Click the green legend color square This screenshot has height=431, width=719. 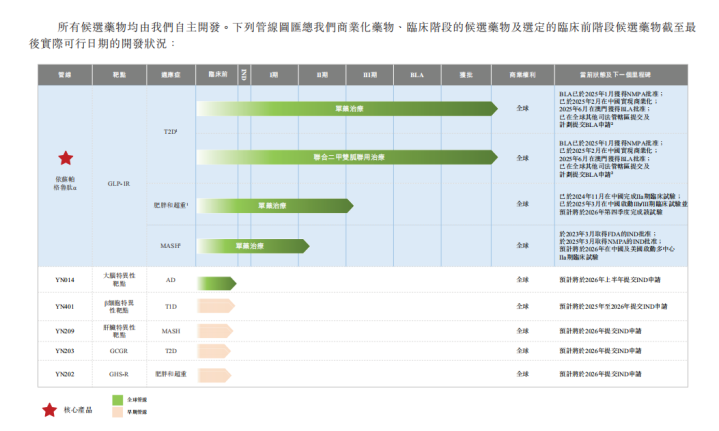click(x=116, y=400)
